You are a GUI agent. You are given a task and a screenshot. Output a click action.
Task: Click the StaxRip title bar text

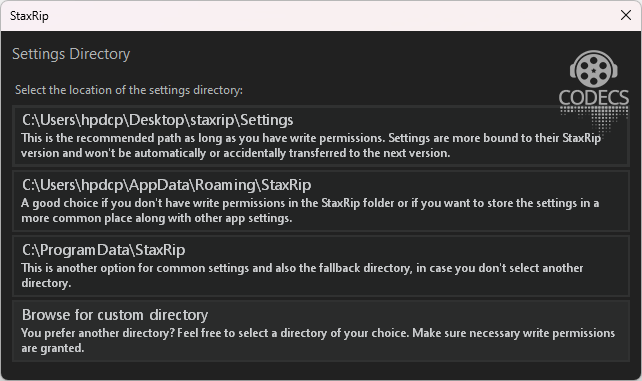tap(29, 16)
